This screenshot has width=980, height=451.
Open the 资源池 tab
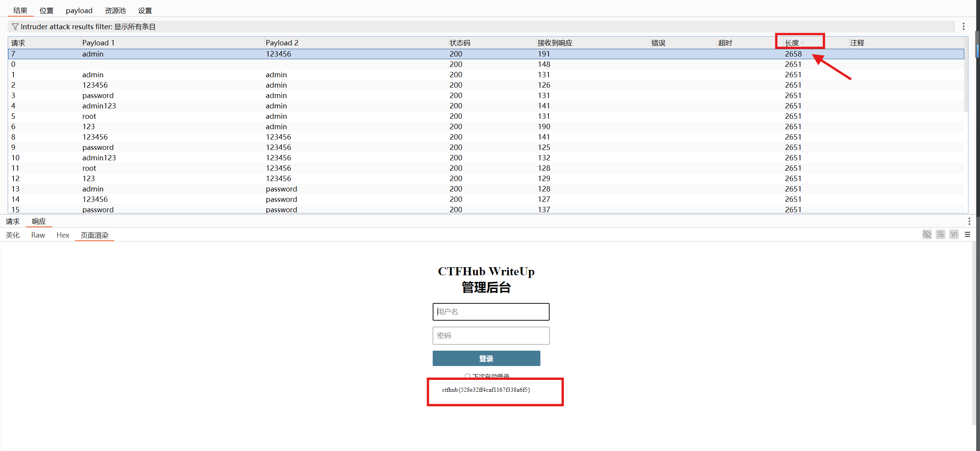tap(115, 10)
